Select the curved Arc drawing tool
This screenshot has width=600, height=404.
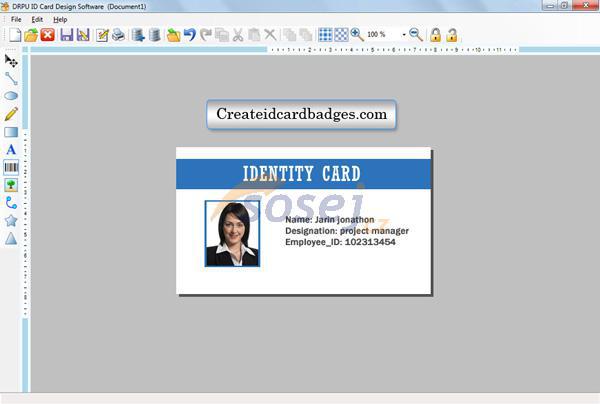pyautogui.click(x=11, y=203)
